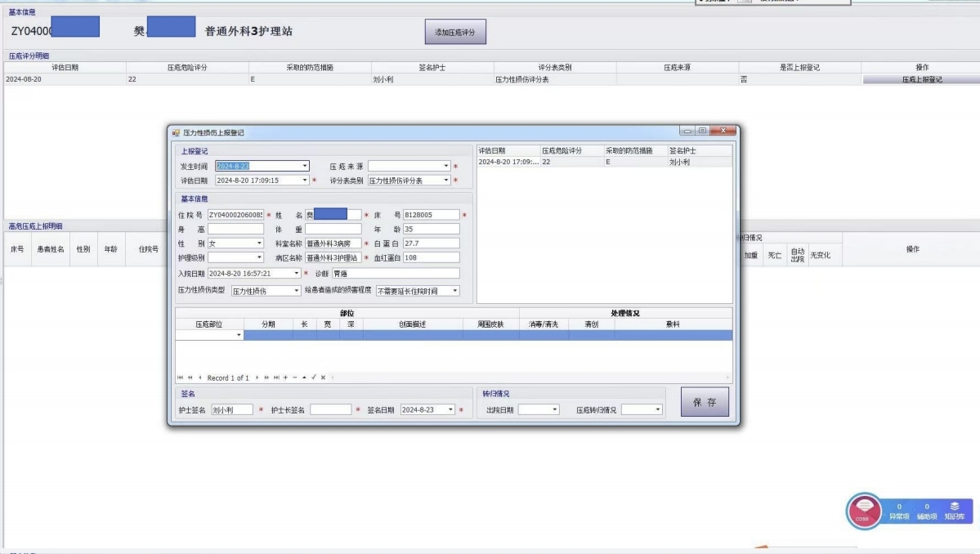Click the 护士长签名 input field
The width and height of the screenshot is (980, 554).
(330, 410)
